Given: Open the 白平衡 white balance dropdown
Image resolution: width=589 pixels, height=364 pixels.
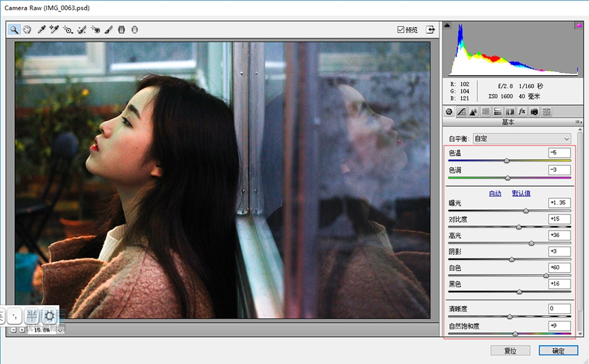Looking at the screenshot, I should coord(521,139).
